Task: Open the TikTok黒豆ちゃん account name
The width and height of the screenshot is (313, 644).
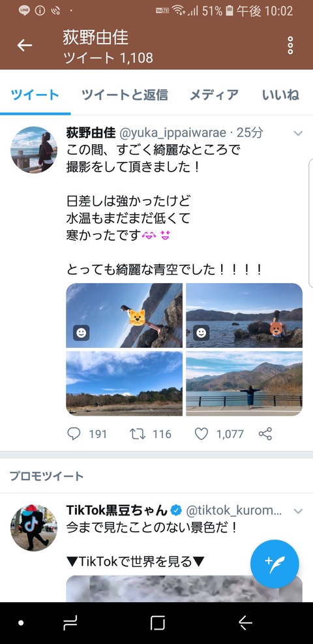Action: point(117,510)
